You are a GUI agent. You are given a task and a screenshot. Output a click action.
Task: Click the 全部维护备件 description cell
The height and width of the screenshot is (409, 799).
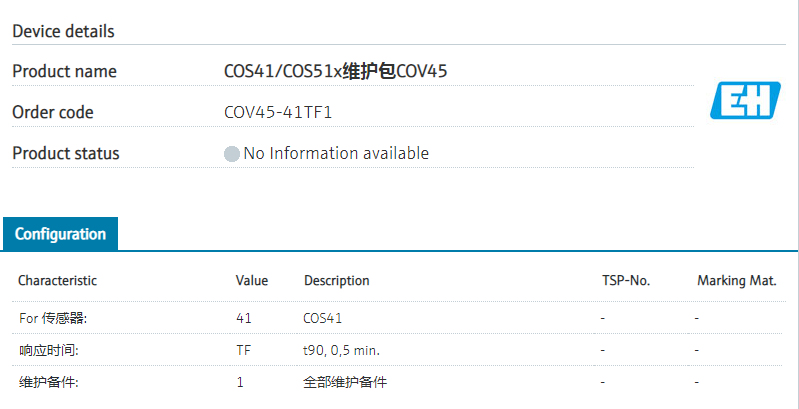click(345, 382)
